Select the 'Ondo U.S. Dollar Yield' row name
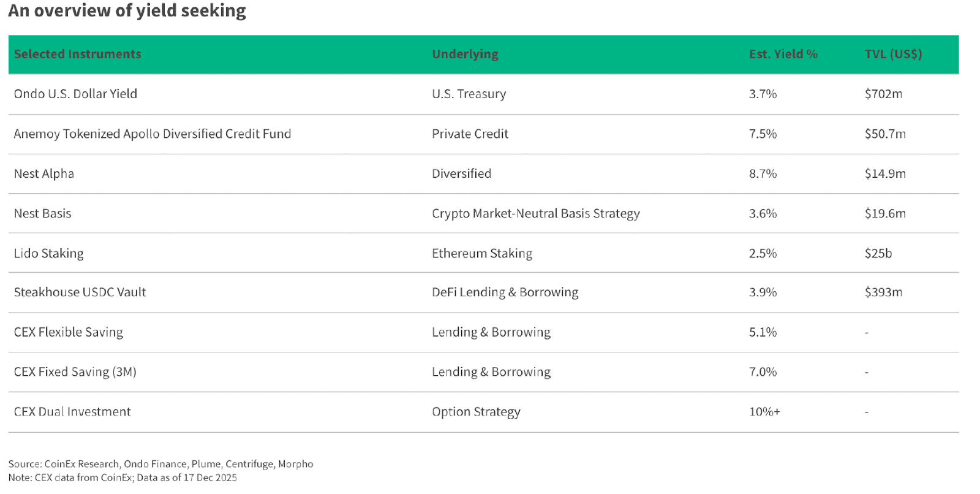This screenshot has height=494, width=980. tap(75, 94)
